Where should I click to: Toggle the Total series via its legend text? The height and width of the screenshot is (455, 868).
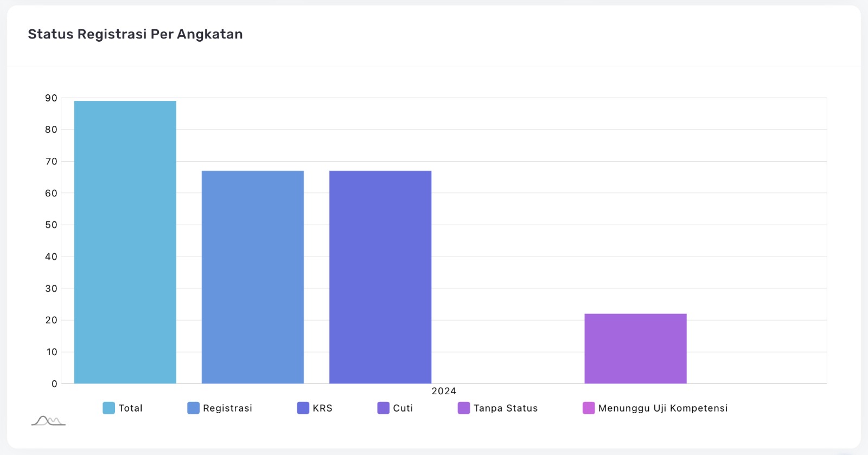pyautogui.click(x=130, y=408)
